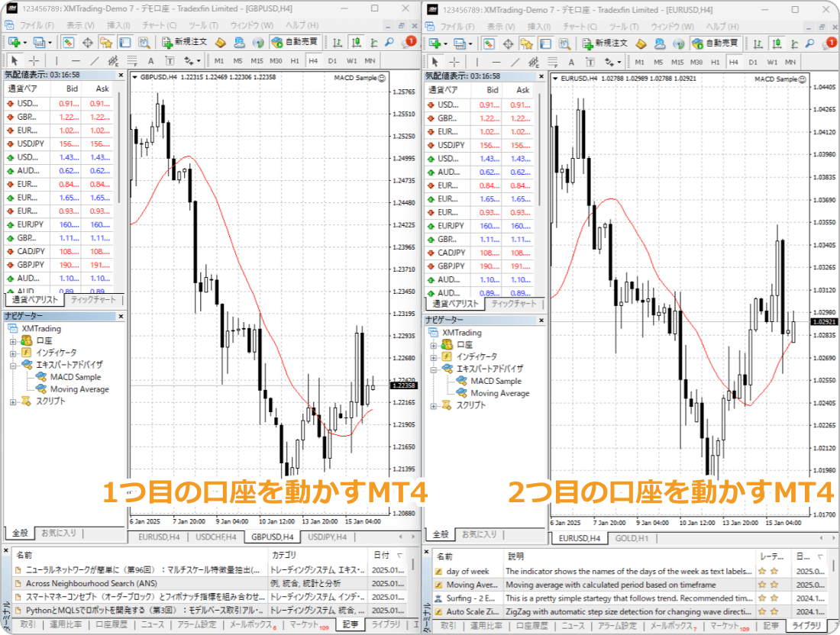Select W1 timeframe in the right window

tap(772, 62)
